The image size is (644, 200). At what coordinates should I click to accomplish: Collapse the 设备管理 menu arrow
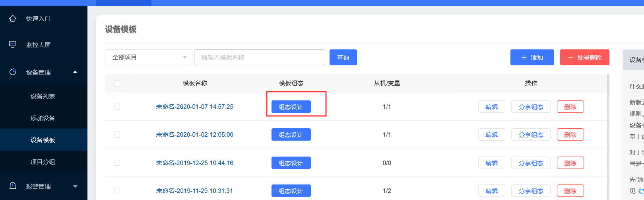coord(75,72)
